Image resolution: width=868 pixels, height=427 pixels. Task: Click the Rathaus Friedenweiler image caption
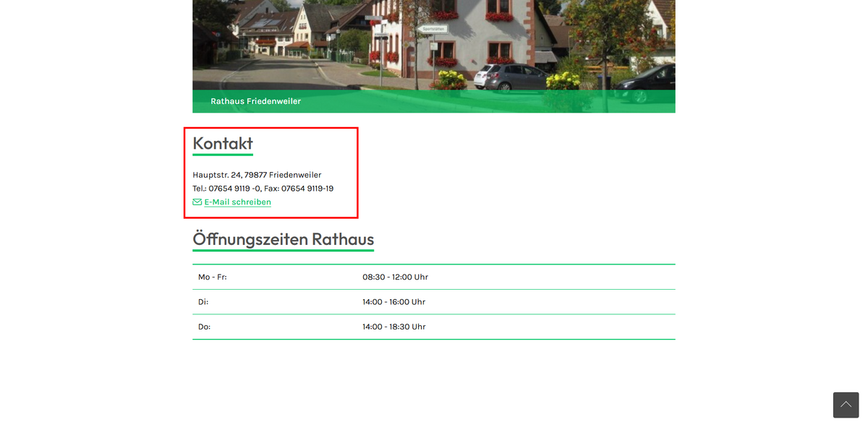click(255, 101)
